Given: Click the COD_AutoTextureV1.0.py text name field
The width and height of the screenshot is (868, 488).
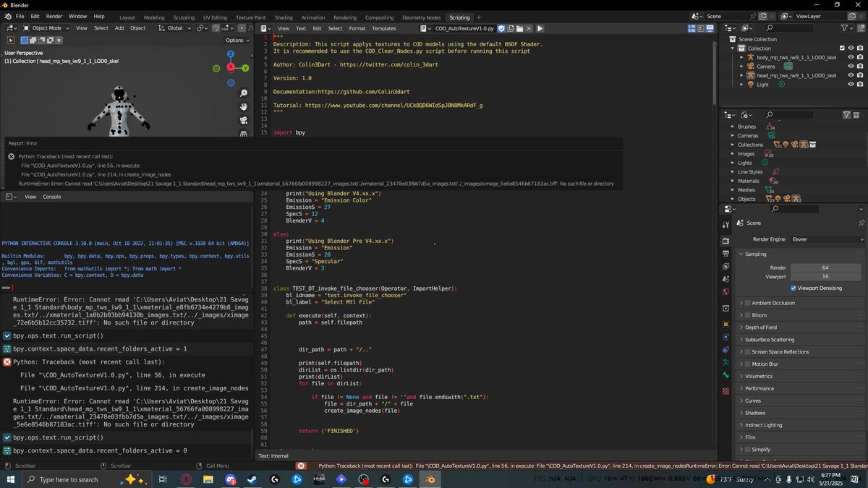Looking at the screenshot, I should [x=464, y=28].
